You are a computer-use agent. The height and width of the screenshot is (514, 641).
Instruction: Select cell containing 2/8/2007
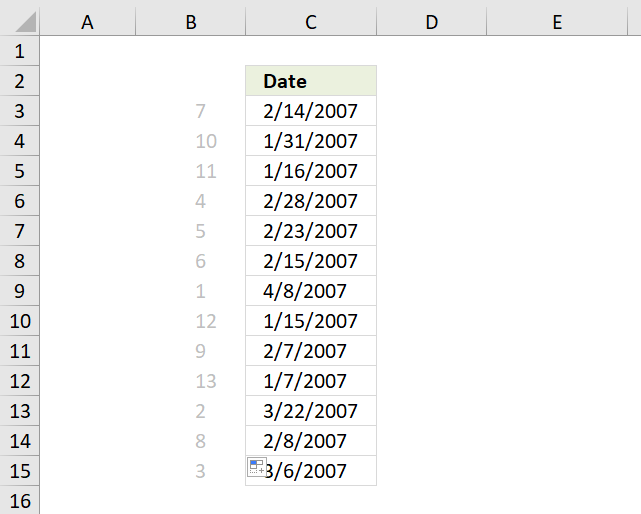click(x=311, y=441)
